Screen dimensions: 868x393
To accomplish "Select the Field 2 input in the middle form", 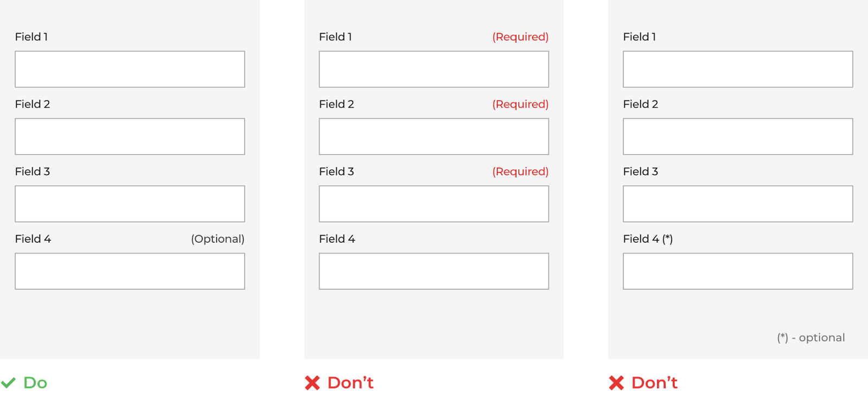I will click(433, 136).
